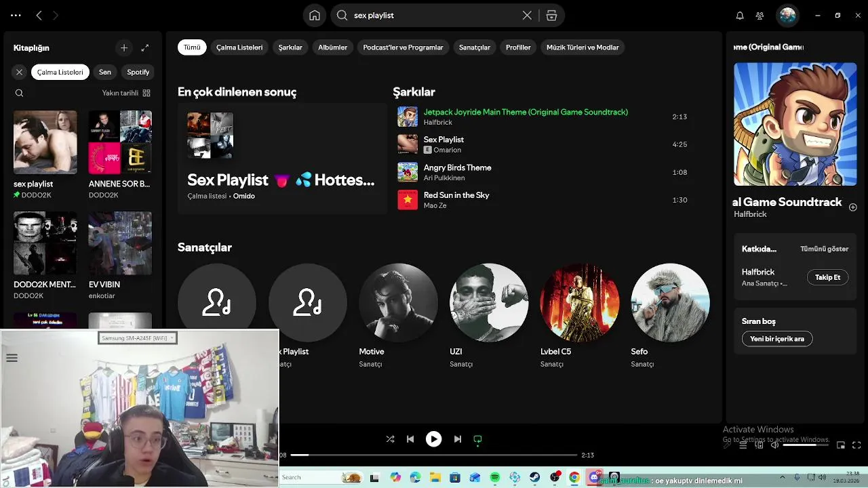Image resolution: width=868 pixels, height=488 pixels.
Task: Open the Ari Pulkkinen artist link
Action: click(x=444, y=178)
